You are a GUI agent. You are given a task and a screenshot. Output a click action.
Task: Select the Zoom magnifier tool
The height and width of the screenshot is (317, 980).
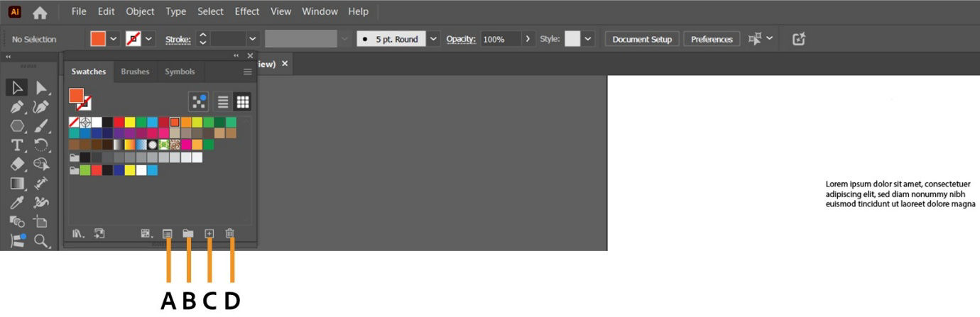pos(42,241)
